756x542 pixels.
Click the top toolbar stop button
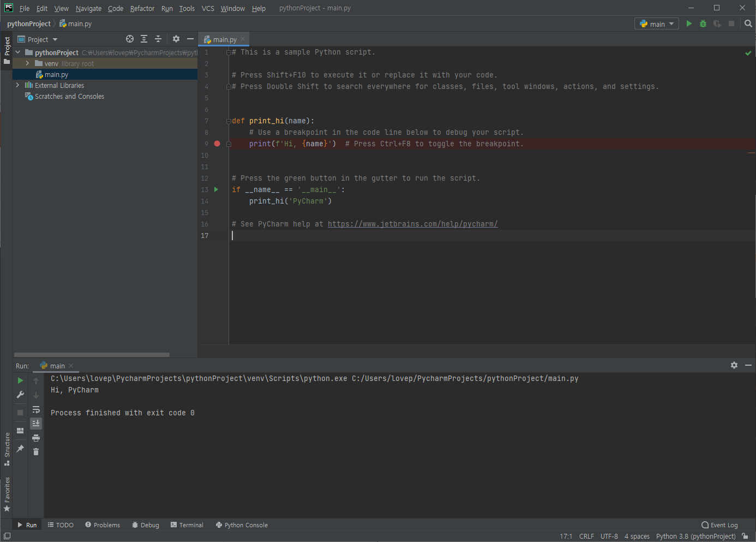(731, 23)
